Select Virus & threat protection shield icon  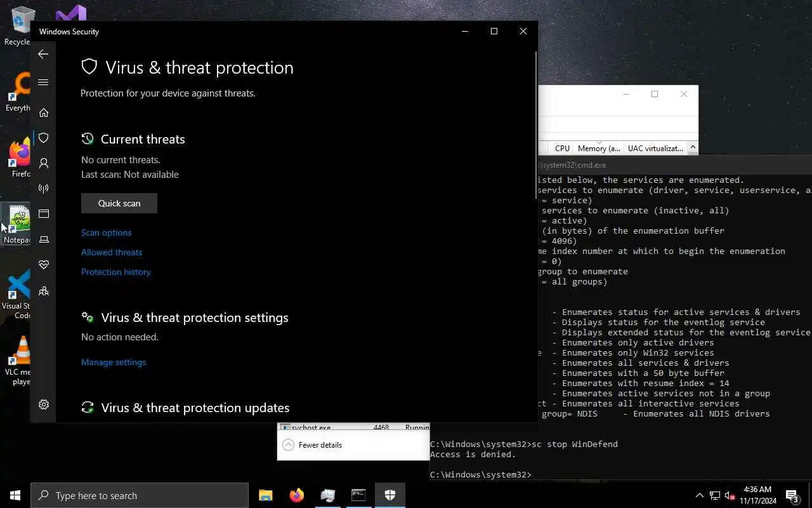click(x=44, y=138)
